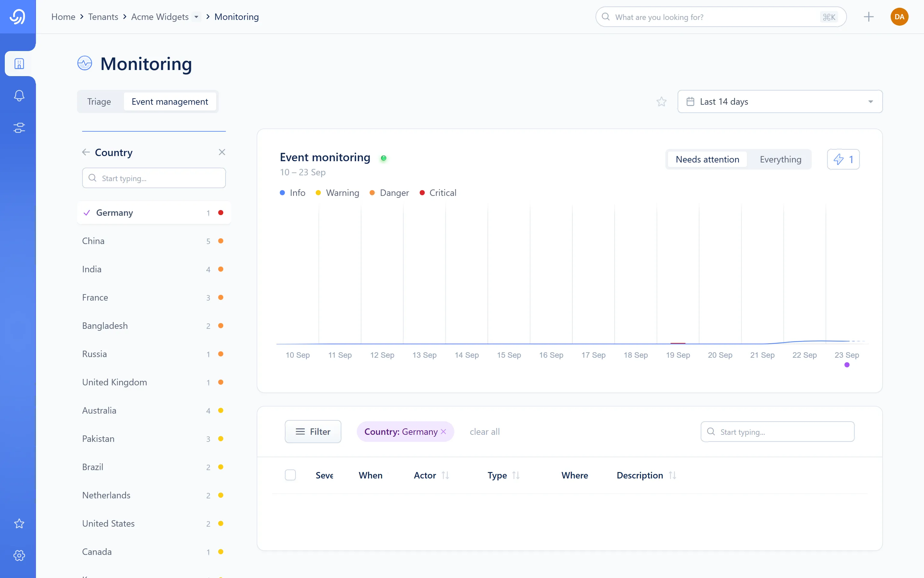Image resolution: width=924 pixels, height=578 pixels.
Task: Open the Last 14 days date dropdown
Action: point(780,102)
